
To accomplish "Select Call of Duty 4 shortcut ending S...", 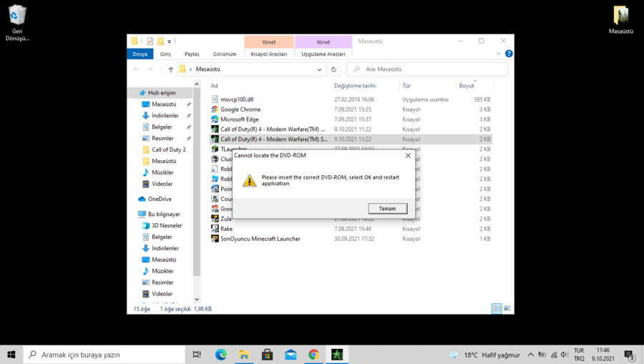I will [x=274, y=139].
